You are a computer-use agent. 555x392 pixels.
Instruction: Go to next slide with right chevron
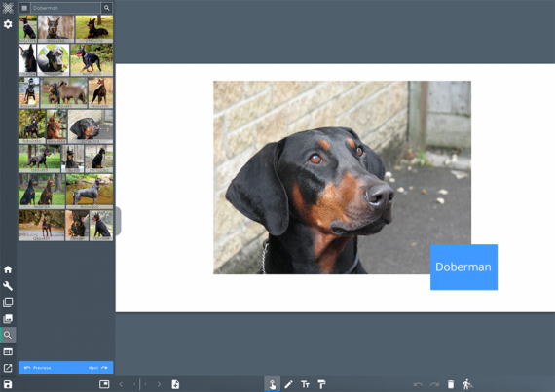159,384
